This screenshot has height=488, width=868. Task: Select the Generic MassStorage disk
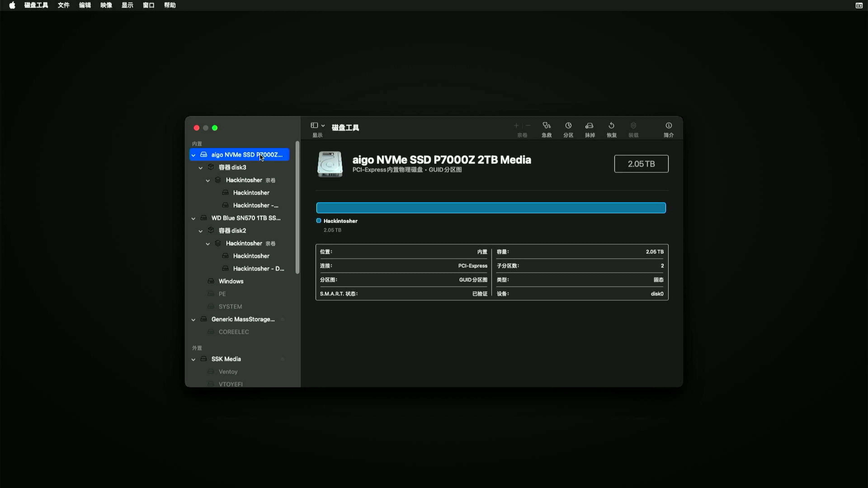(x=239, y=319)
